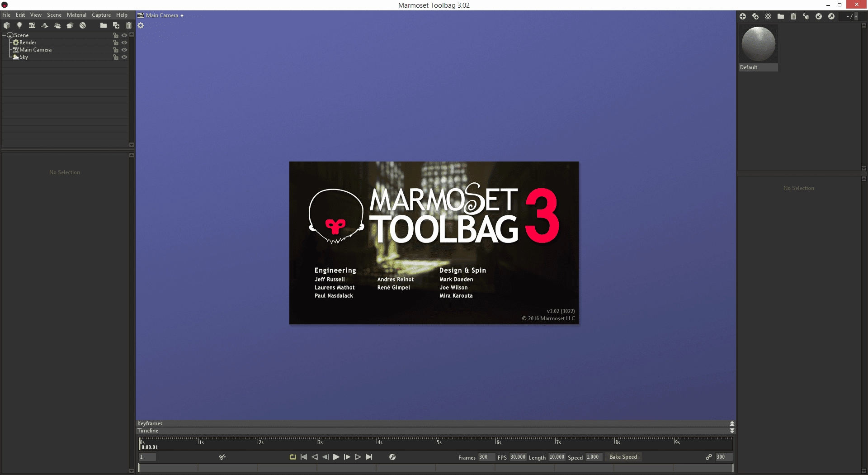Collapse the Scene tree node

pyautogui.click(x=4, y=35)
